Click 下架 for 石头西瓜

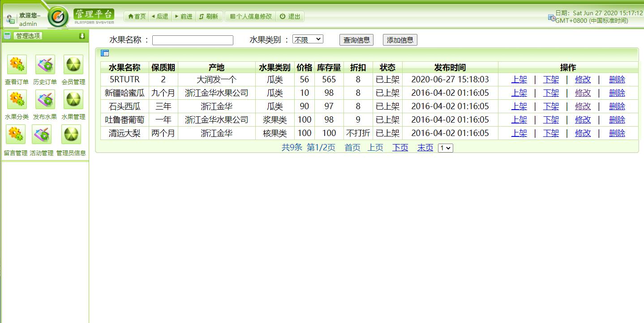point(551,106)
